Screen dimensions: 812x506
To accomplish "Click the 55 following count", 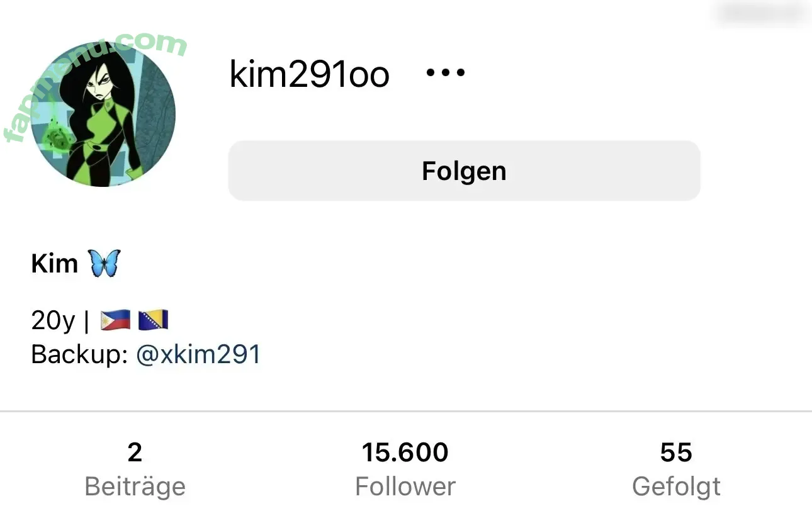I will click(676, 453).
